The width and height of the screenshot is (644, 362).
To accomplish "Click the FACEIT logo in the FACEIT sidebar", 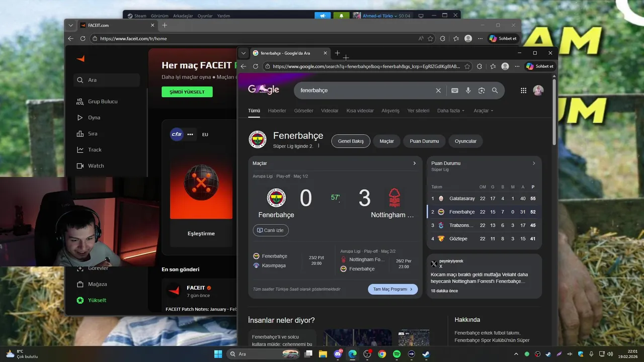I will tap(80, 59).
